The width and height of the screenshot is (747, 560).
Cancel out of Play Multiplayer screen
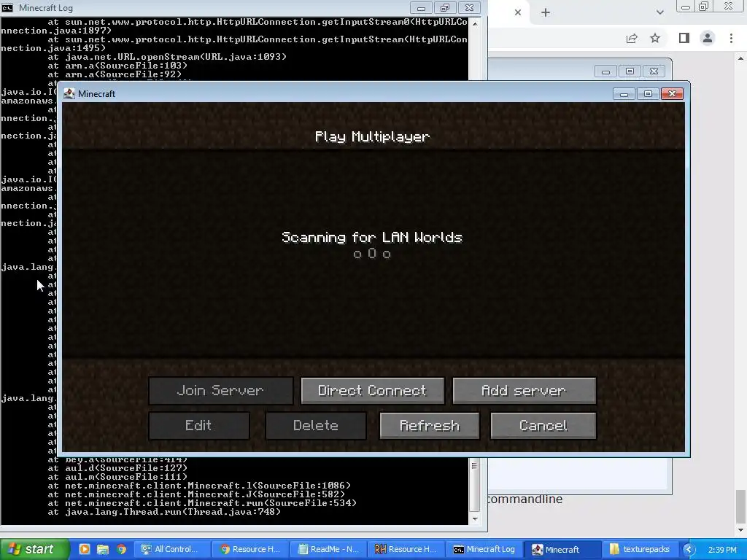543,425
